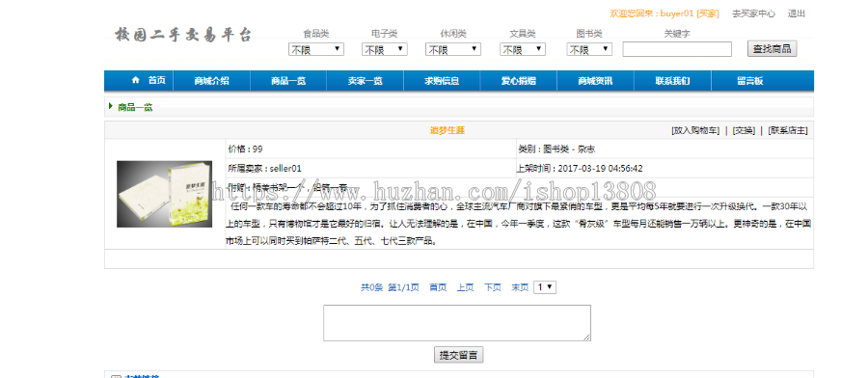This screenshot has width=868, height=378.
Task: Open 联系我们 navigation item
Action: point(672,81)
